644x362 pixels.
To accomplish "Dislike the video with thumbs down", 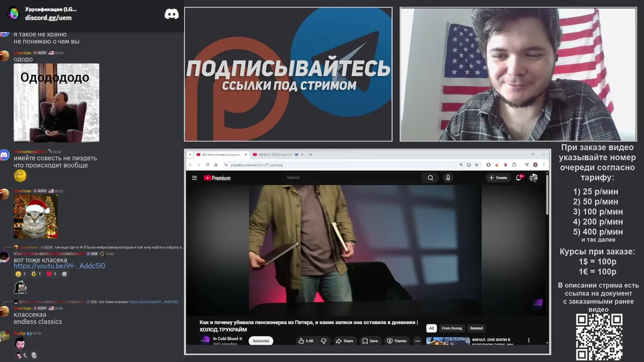I will click(324, 341).
